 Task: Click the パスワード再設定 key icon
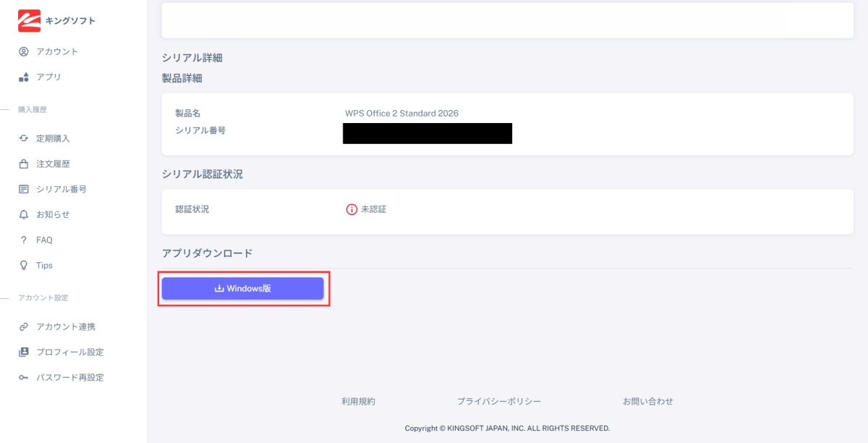tap(24, 377)
